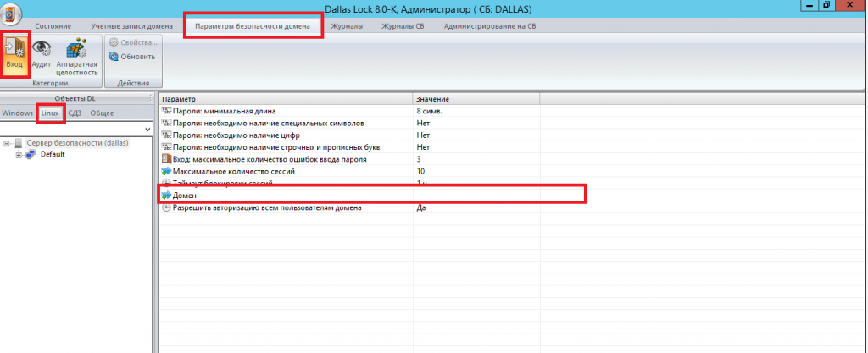The width and height of the screenshot is (868, 353).
Task: Sort by the Значение column header
Action: [x=476, y=99]
